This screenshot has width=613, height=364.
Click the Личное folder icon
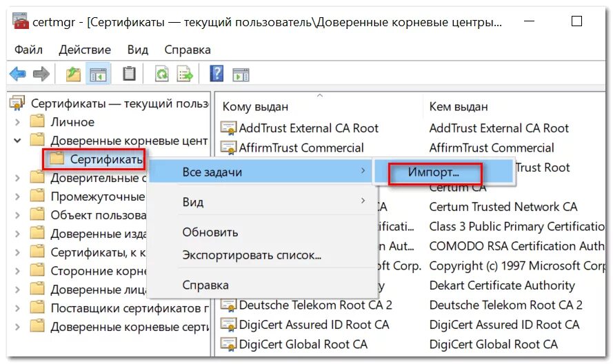pyautogui.click(x=37, y=121)
